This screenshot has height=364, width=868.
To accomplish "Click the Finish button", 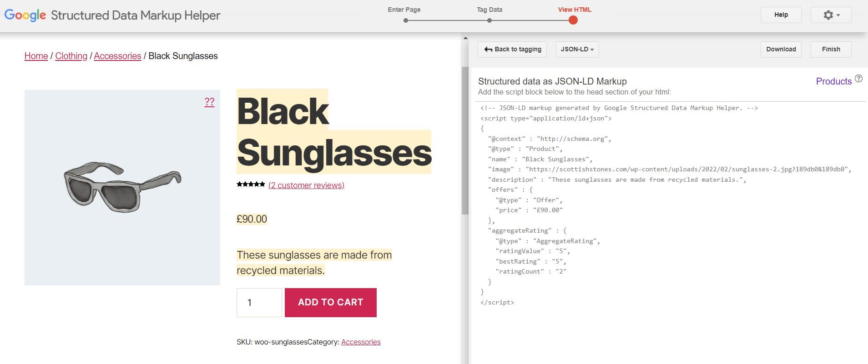I will [831, 50].
